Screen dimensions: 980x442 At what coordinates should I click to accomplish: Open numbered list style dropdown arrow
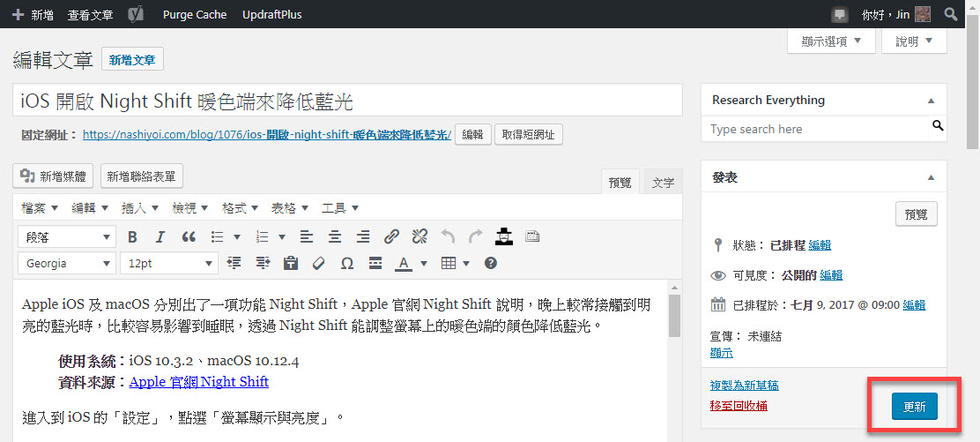(282, 236)
